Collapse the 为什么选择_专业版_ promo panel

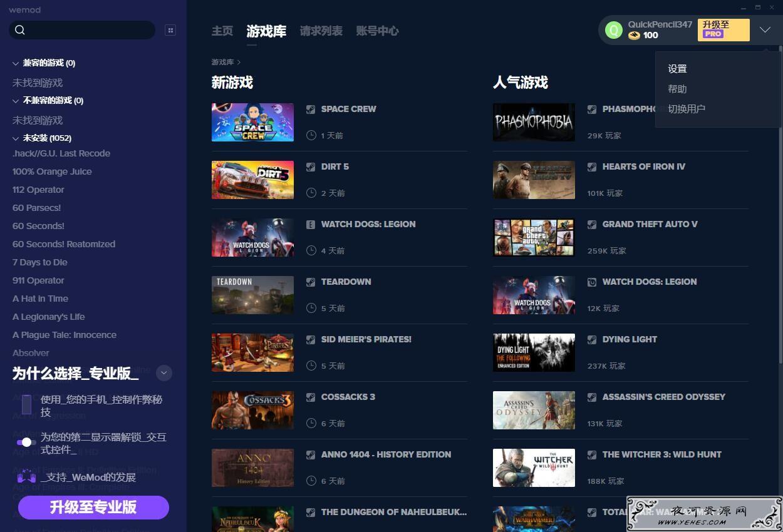coord(164,373)
